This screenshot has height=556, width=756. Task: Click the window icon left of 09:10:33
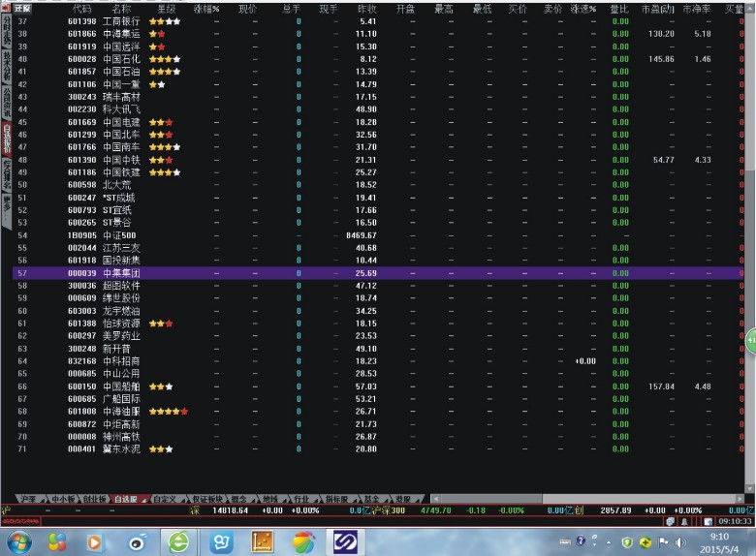click(x=708, y=521)
